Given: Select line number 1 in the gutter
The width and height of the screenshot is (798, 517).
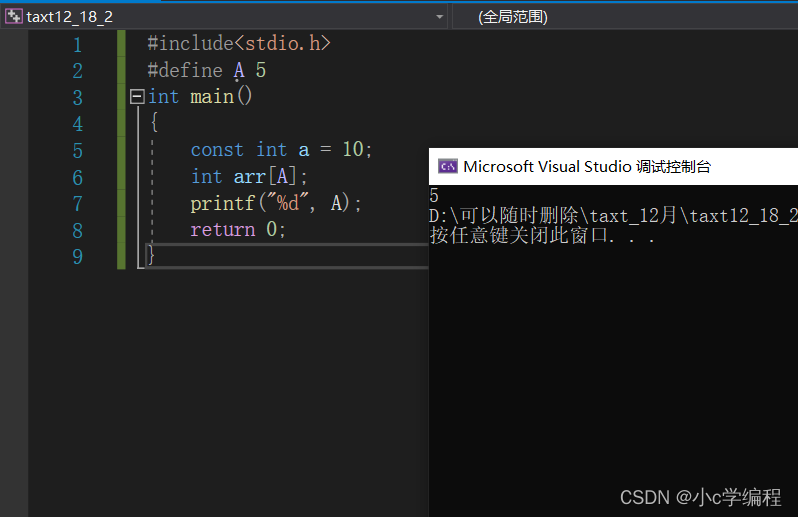Looking at the screenshot, I should coord(77,45).
